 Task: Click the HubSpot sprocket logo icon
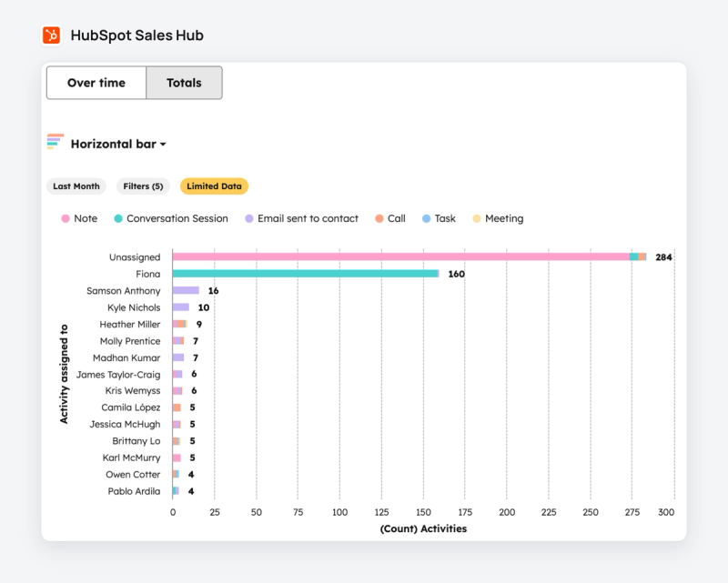(52, 35)
